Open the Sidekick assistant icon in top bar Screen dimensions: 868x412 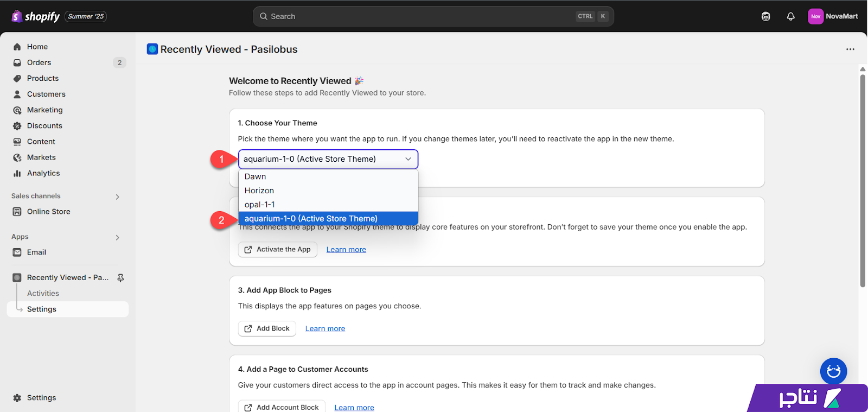765,16
